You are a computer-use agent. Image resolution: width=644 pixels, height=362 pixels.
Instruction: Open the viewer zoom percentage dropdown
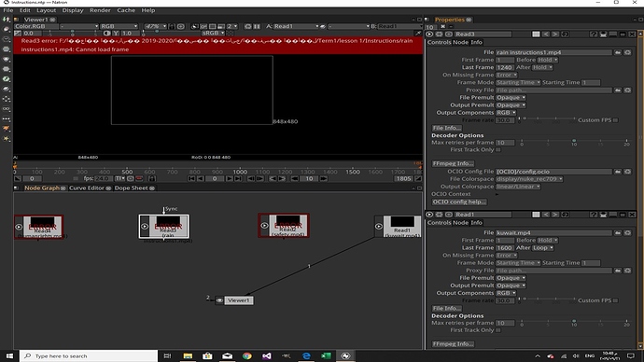tap(155, 26)
